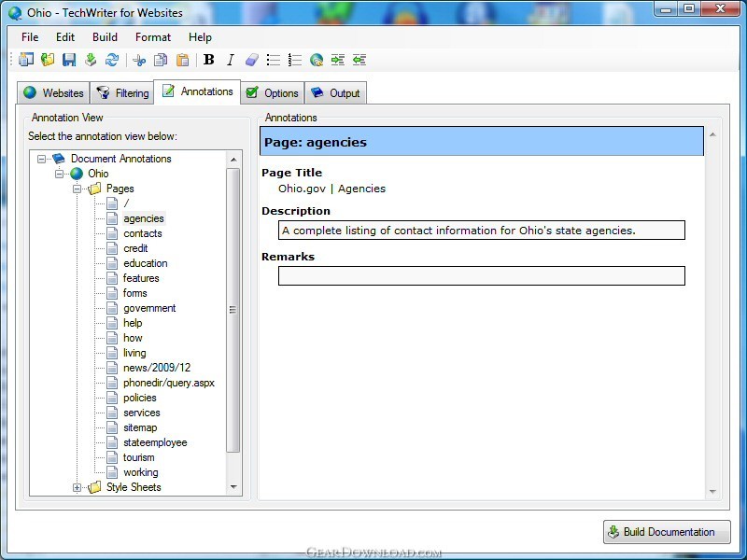Click the Refresh arrows toolbar icon
Screen dimensions: 747x560
point(112,60)
